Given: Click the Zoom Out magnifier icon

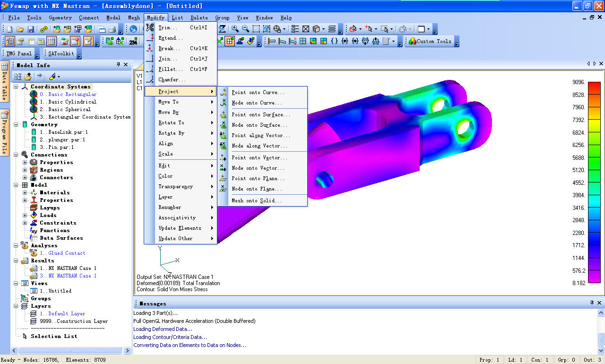Looking at the screenshot, I should tap(245, 29).
